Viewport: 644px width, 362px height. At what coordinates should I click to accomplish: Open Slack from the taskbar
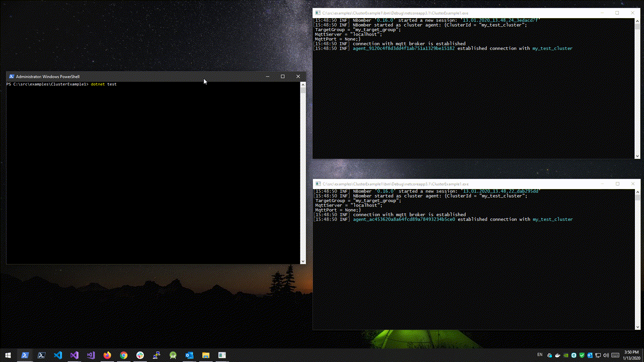point(140,355)
